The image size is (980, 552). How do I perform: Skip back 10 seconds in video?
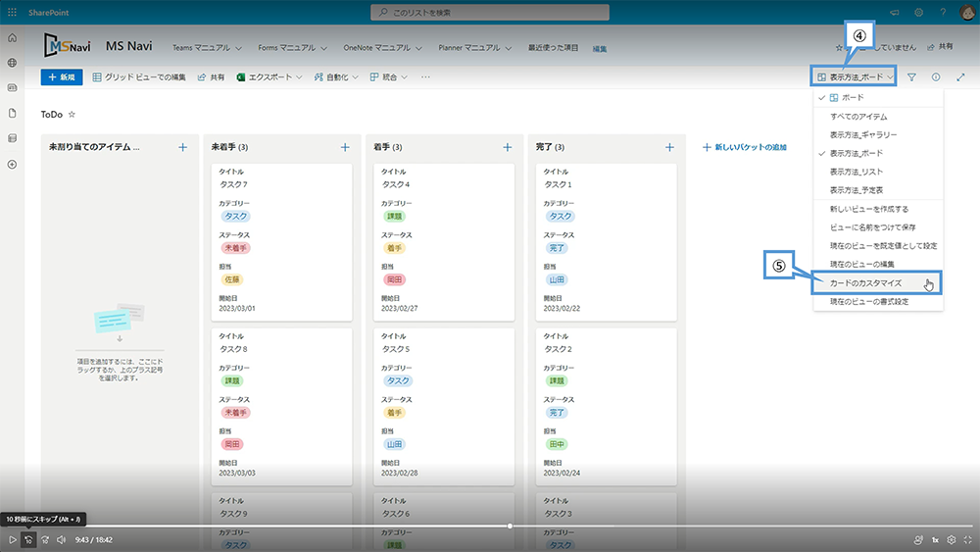pos(28,539)
